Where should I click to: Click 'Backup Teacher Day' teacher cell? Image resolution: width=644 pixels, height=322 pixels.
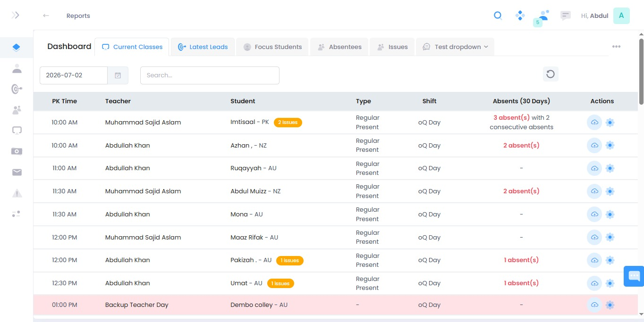(137, 305)
